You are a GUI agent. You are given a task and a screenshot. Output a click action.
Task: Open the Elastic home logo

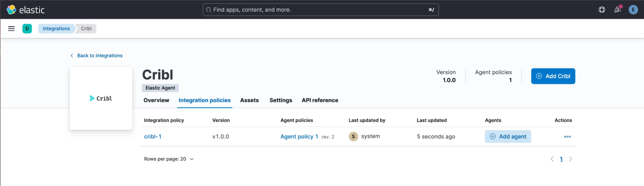click(x=25, y=10)
